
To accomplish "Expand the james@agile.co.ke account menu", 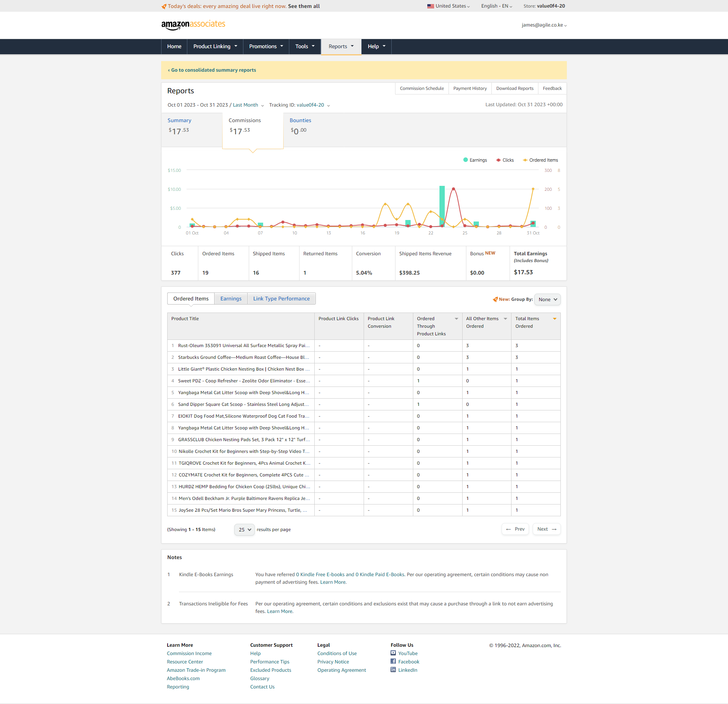I will 544,25.
